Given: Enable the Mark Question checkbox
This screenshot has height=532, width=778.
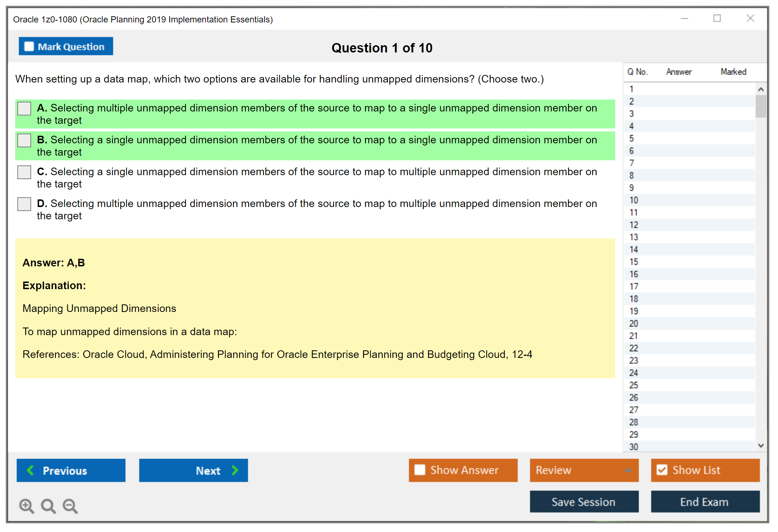Looking at the screenshot, I should 29,46.
